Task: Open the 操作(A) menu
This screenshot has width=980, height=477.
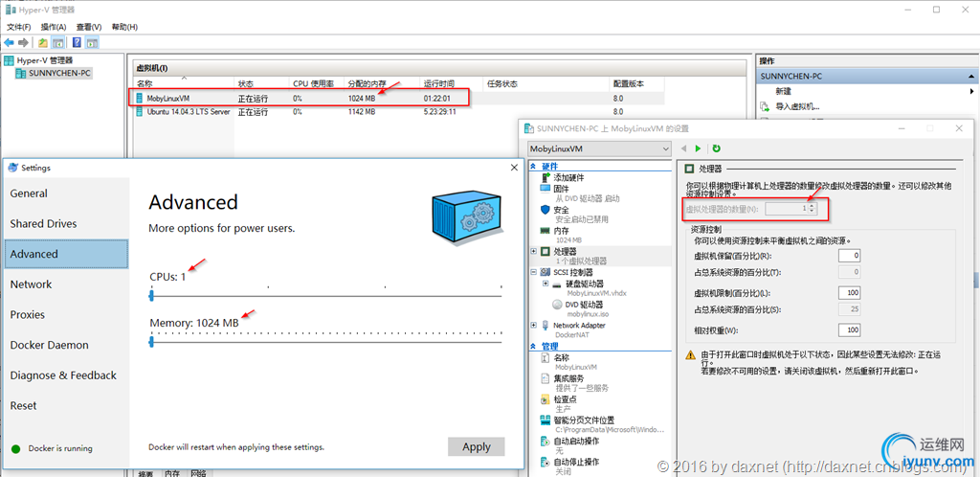Action: (54, 27)
